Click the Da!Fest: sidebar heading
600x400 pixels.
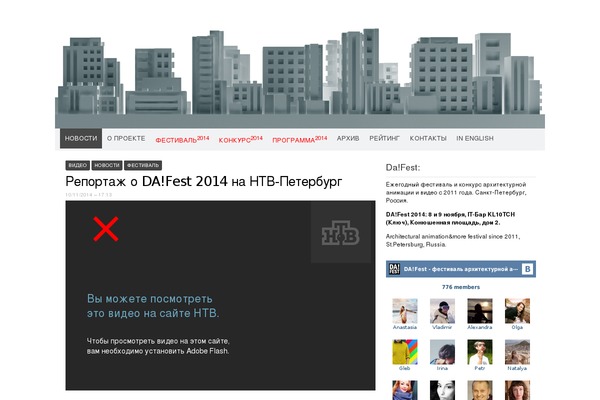coord(403,168)
